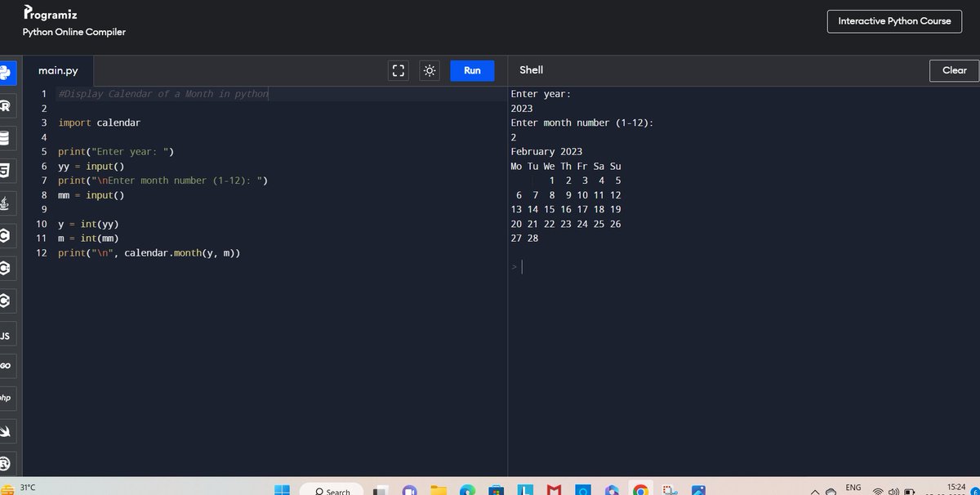The width and height of the screenshot is (980, 495).
Task: Click the 'Enter month number' print line in editor
Action: [163, 181]
